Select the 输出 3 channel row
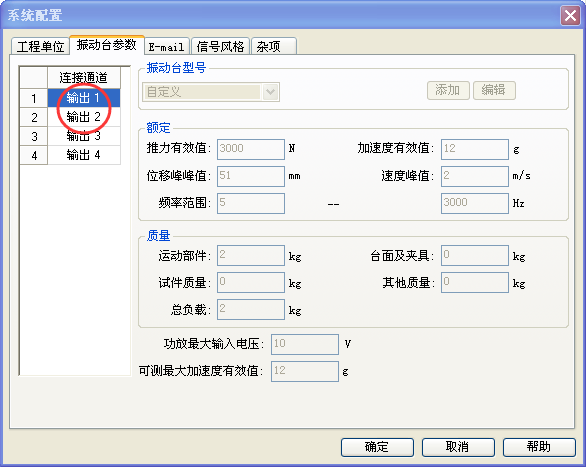The width and height of the screenshot is (586, 467). pyautogui.click(x=84, y=136)
